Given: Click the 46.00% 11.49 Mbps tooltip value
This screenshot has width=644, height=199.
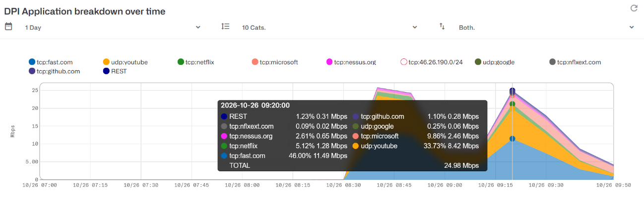Looking at the screenshot, I should [318, 155].
